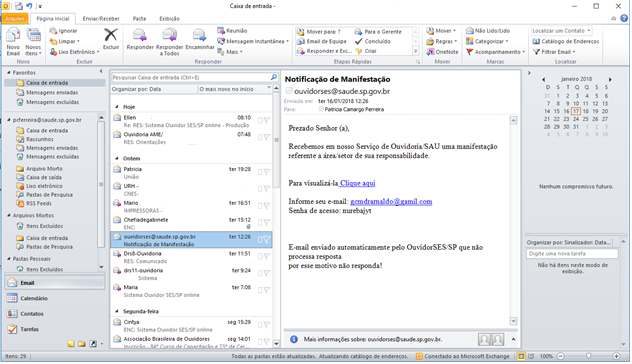
Task: Click the Reunião reply icon
Action: (221, 31)
